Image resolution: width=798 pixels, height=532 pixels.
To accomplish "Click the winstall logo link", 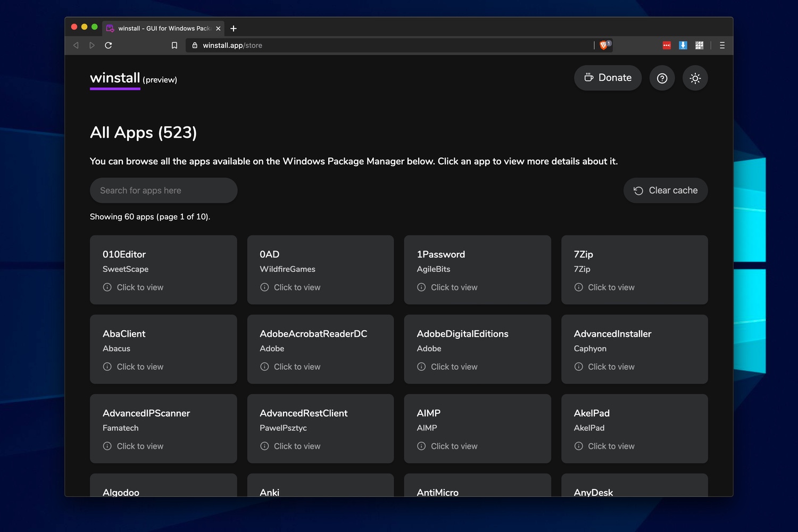I will coord(114,78).
